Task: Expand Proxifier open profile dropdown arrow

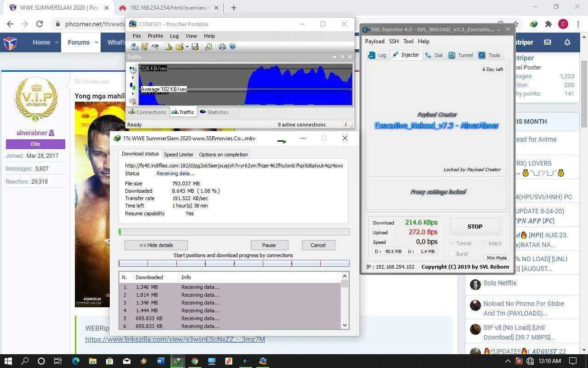Action: (187, 46)
